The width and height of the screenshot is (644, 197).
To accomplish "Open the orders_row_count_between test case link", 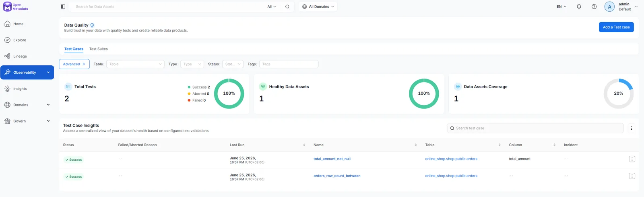I will (x=337, y=176).
